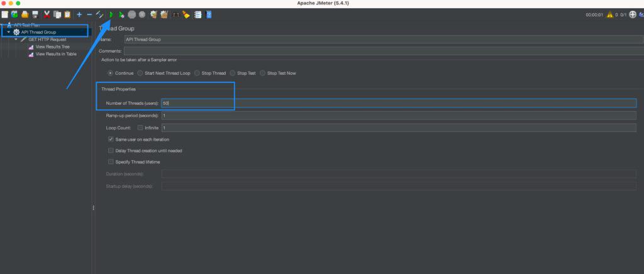Image resolution: width=644 pixels, height=274 pixels.
Task: Create a new test plan via toolbar
Action: tap(4, 14)
